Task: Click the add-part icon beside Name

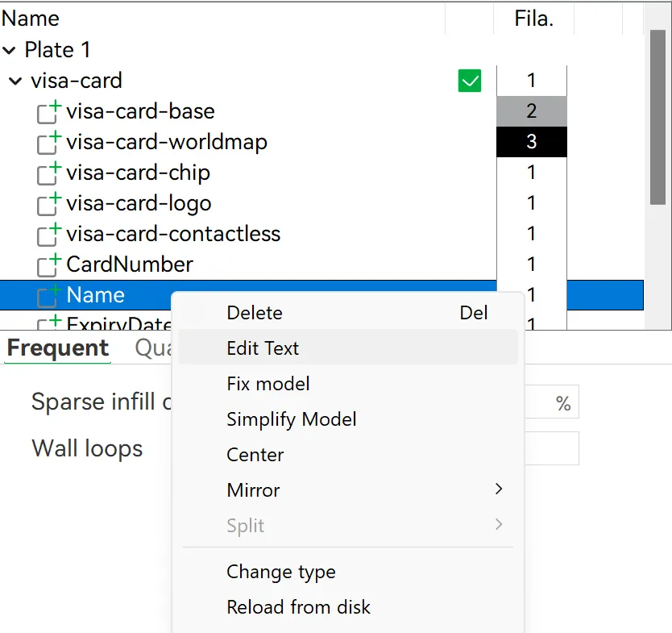Action: [48, 295]
